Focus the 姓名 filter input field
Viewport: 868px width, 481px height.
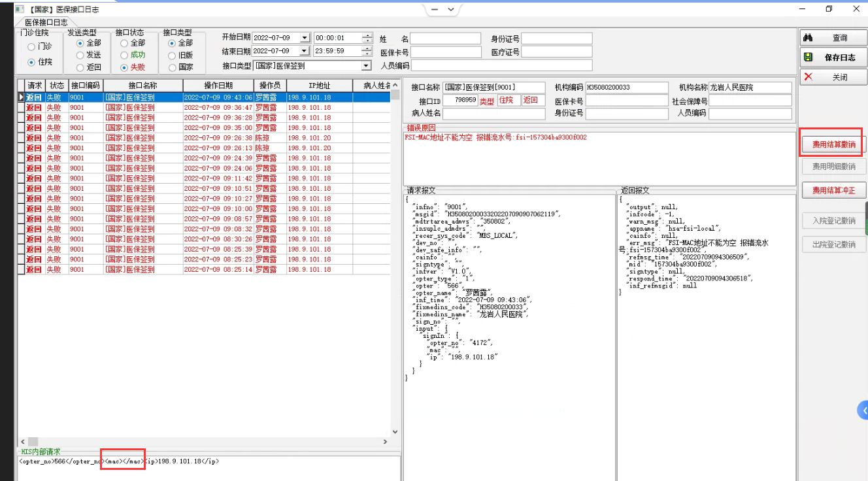click(444, 39)
